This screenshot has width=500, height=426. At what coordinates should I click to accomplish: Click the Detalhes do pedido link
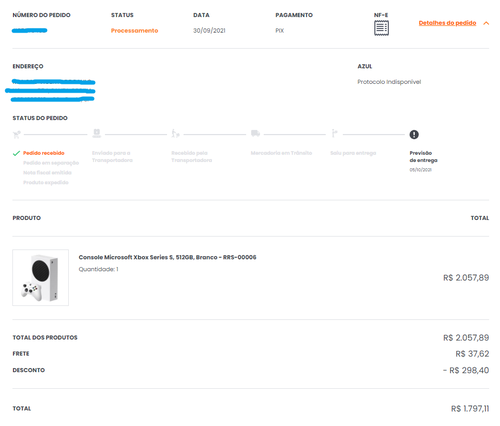[447, 23]
